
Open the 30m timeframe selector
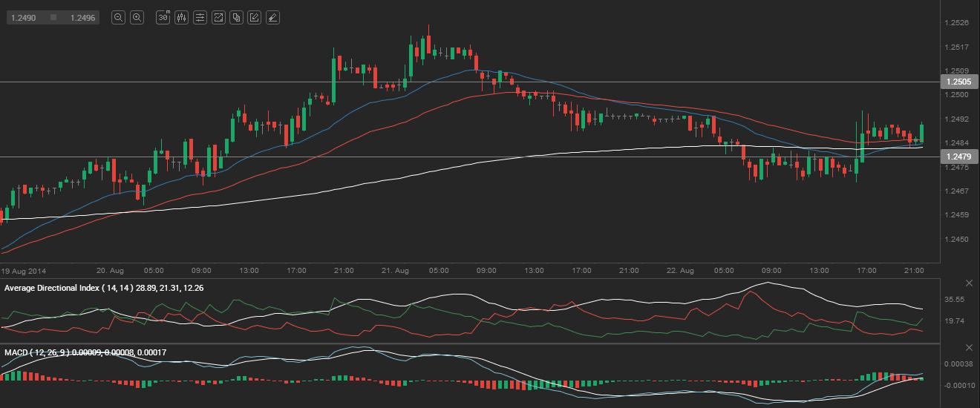click(163, 18)
